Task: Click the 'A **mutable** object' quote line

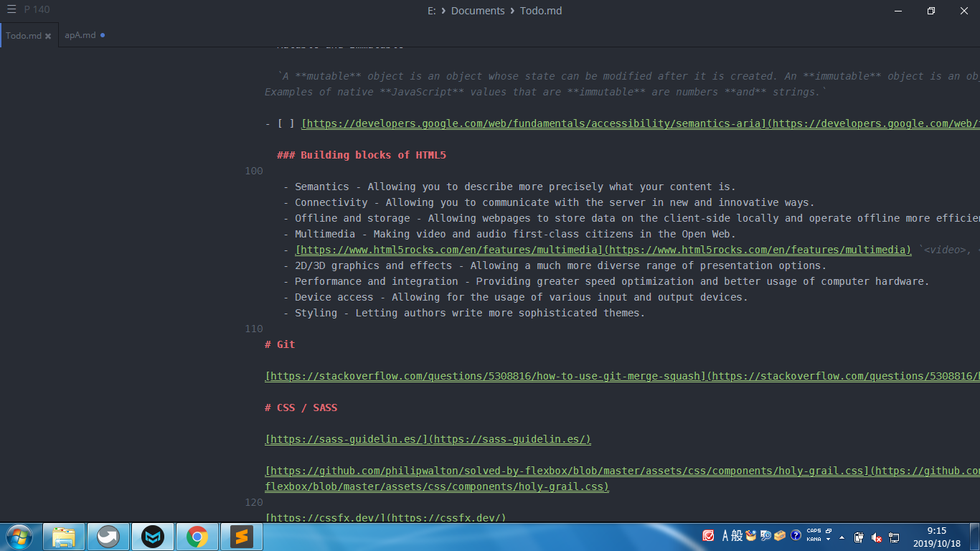Action: click(628, 76)
